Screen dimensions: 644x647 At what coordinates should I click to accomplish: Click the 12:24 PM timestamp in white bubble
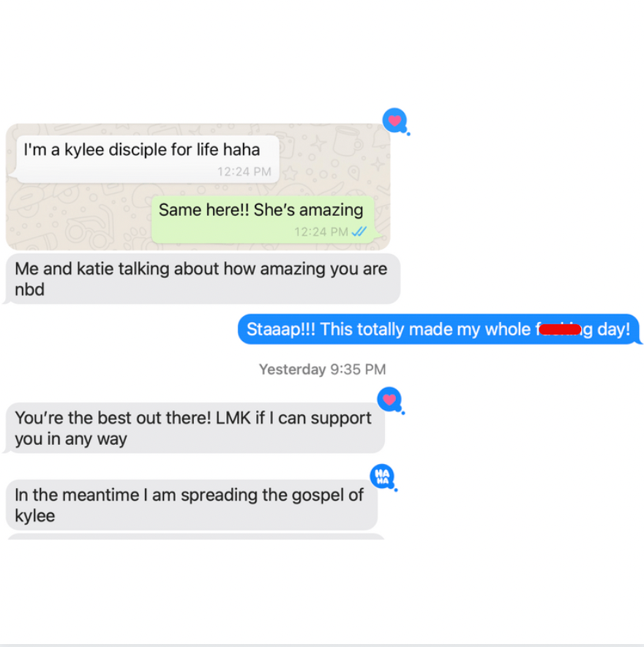pos(244,171)
